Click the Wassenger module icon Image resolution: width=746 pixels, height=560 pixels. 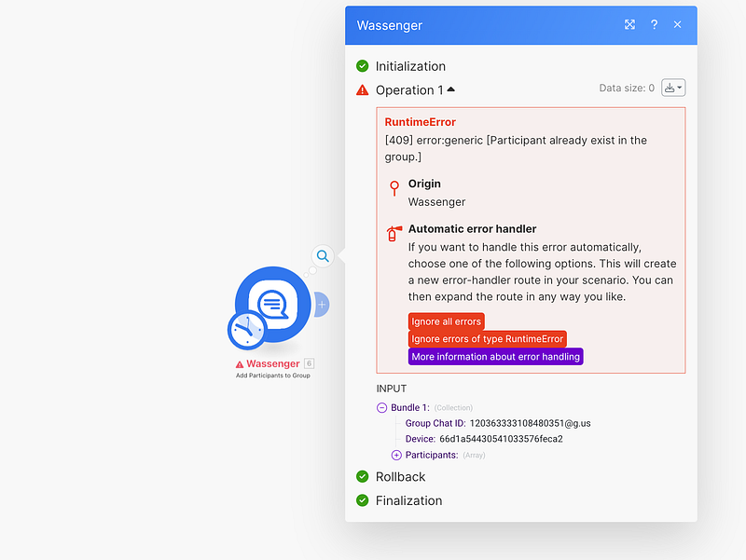click(273, 303)
